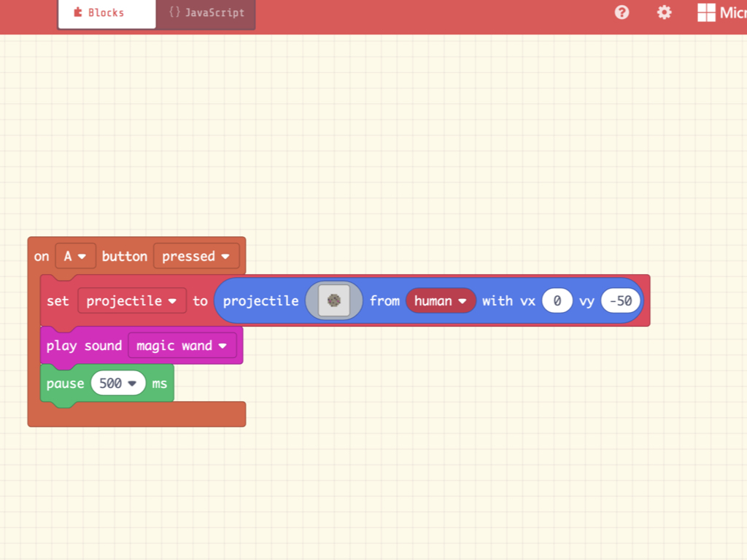Edit the vx value field

point(557,301)
